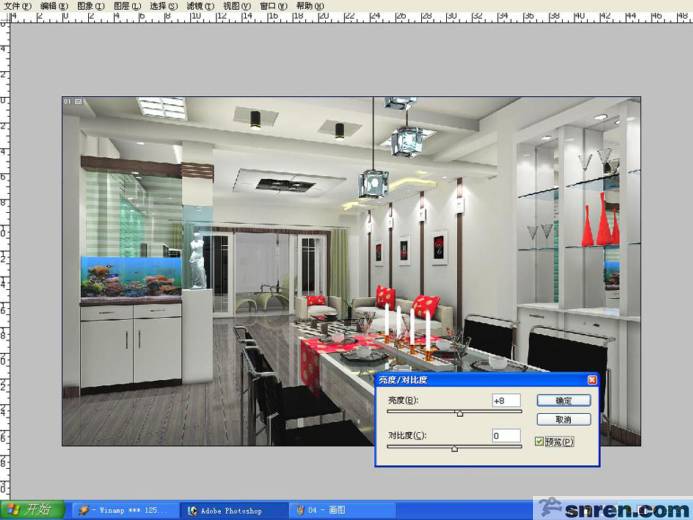
Task: Click 确定 to confirm brightness adjustment
Action: point(563,400)
